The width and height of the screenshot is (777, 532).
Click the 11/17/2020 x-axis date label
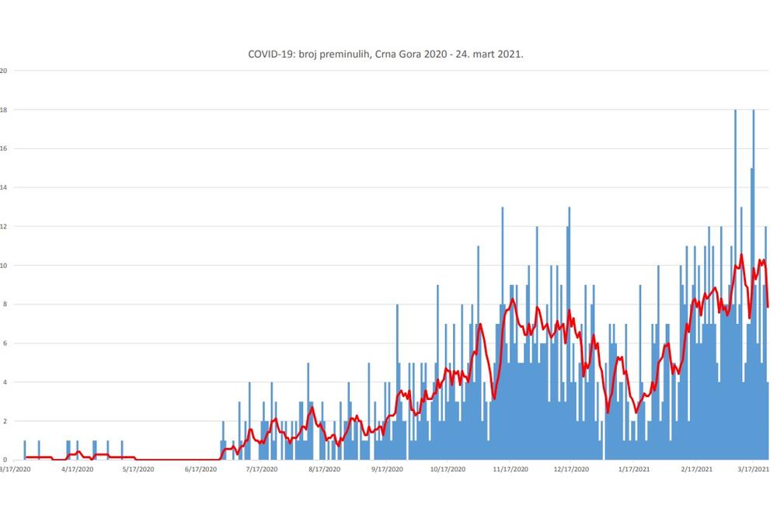(511, 469)
